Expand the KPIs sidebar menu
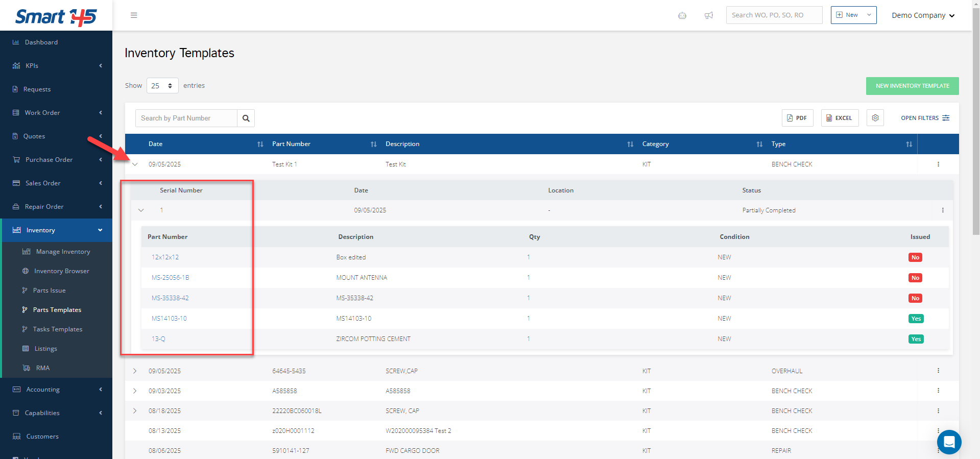The image size is (980, 459). pyautogui.click(x=56, y=66)
